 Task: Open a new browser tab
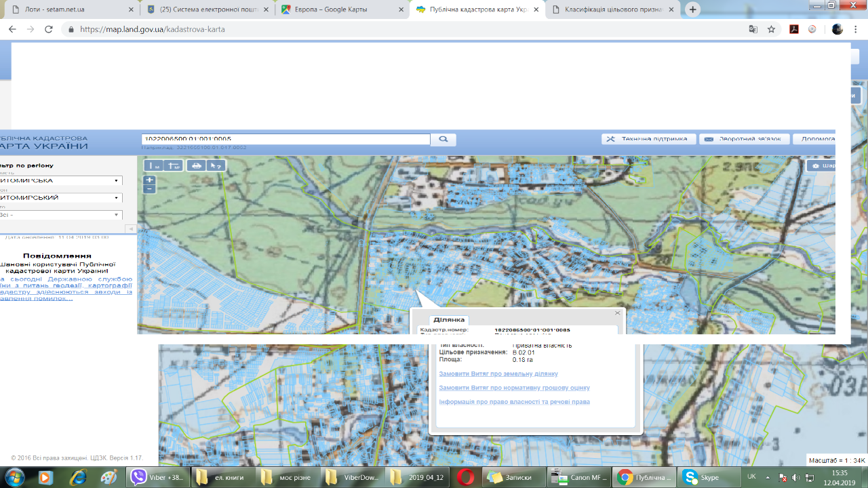pyautogui.click(x=692, y=9)
